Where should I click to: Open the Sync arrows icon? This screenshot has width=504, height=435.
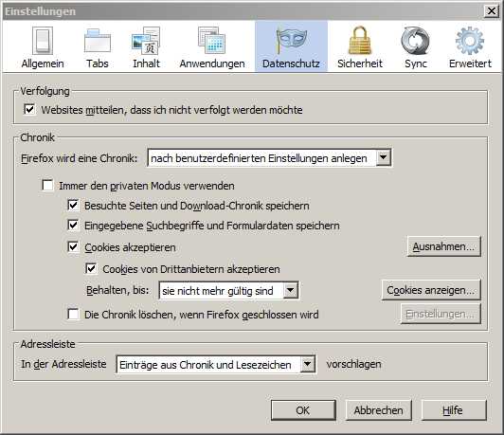click(415, 41)
